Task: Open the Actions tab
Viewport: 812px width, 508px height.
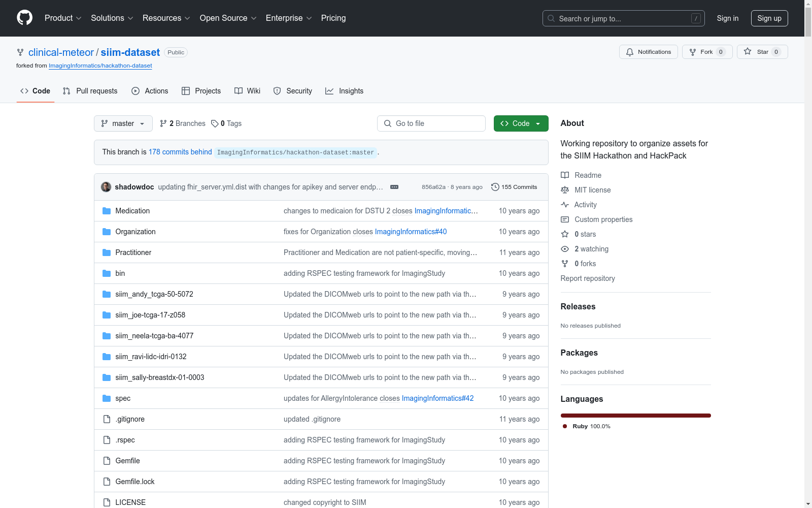Action: (x=150, y=91)
